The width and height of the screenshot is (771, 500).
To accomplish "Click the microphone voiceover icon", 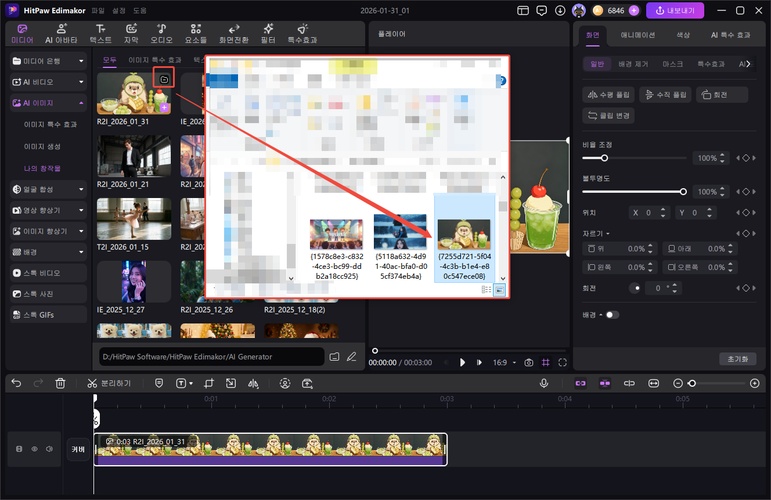I will [x=544, y=383].
